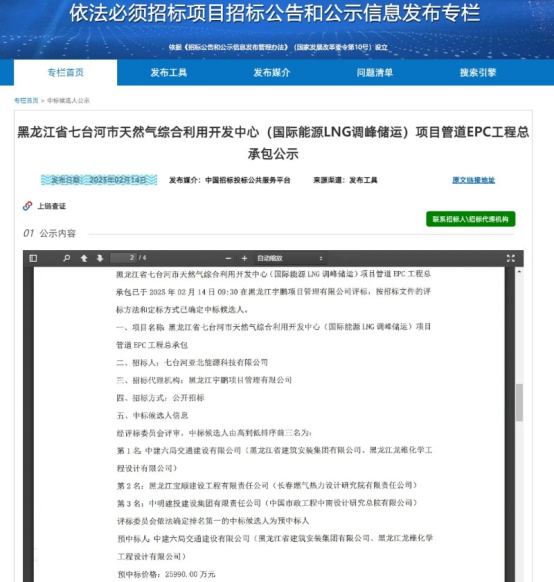Image resolution: width=554 pixels, height=582 pixels.
Task: Click the 上链查证 text link
Action: click(x=52, y=206)
